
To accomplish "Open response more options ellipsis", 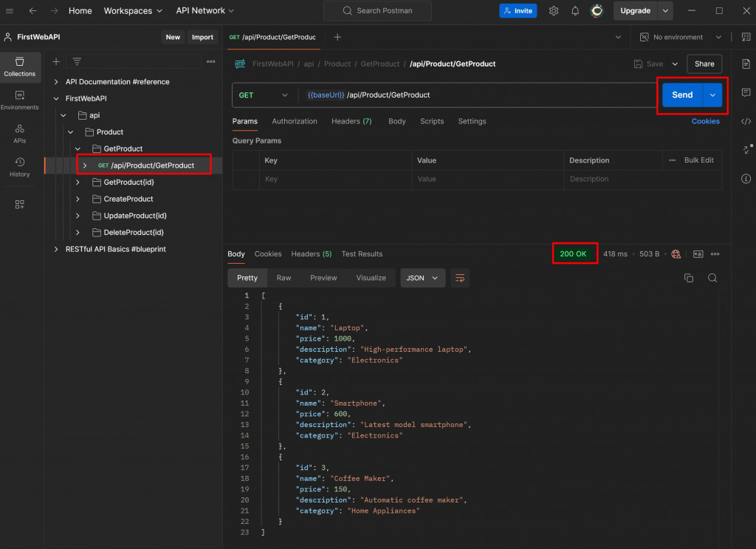I will (x=715, y=254).
